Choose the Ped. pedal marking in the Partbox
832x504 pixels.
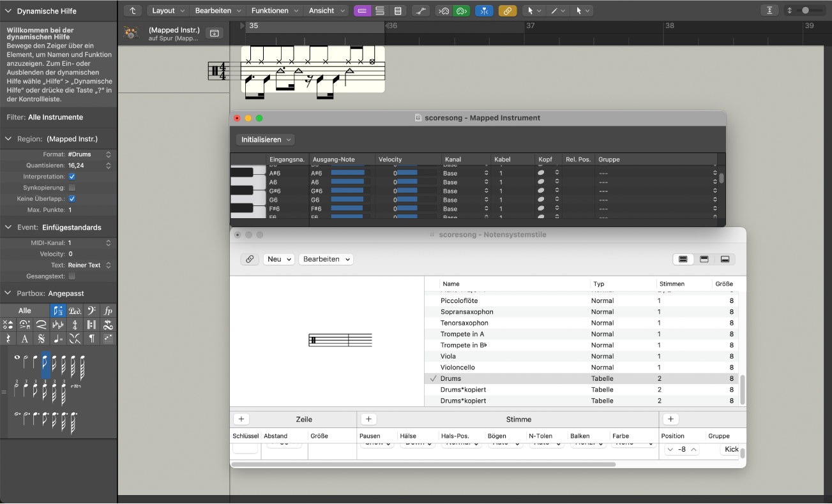click(x=75, y=311)
